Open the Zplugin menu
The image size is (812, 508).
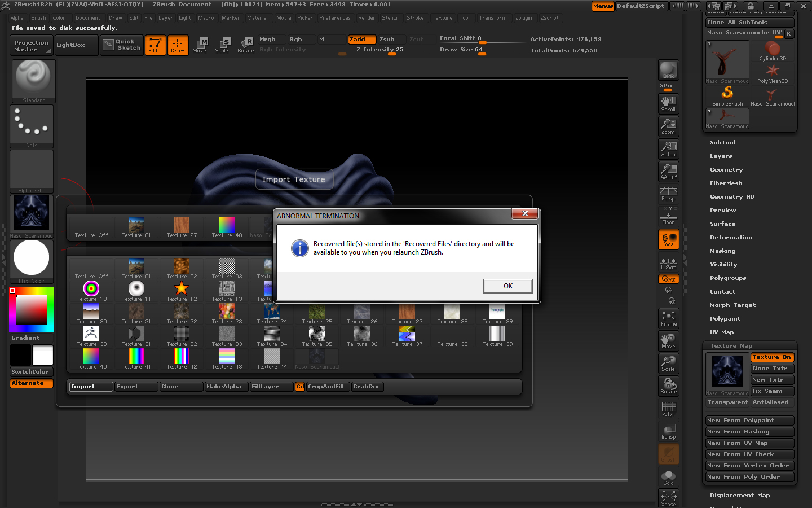click(523, 18)
